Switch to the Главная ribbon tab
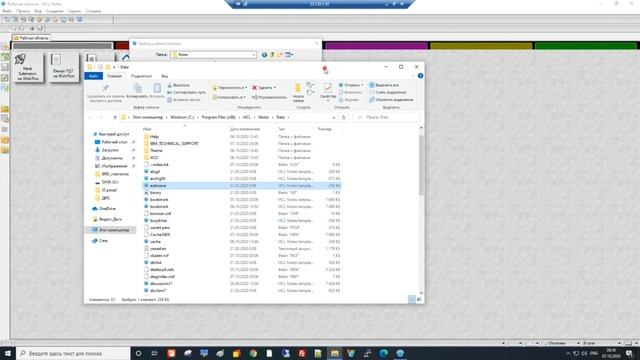Viewport: 640px width, 360px height. (115, 76)
